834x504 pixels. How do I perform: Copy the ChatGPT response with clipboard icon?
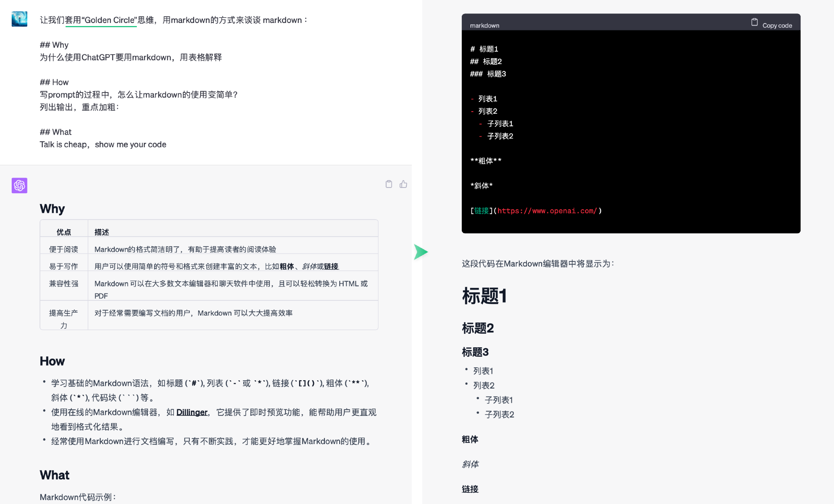[x=389, y=184]
